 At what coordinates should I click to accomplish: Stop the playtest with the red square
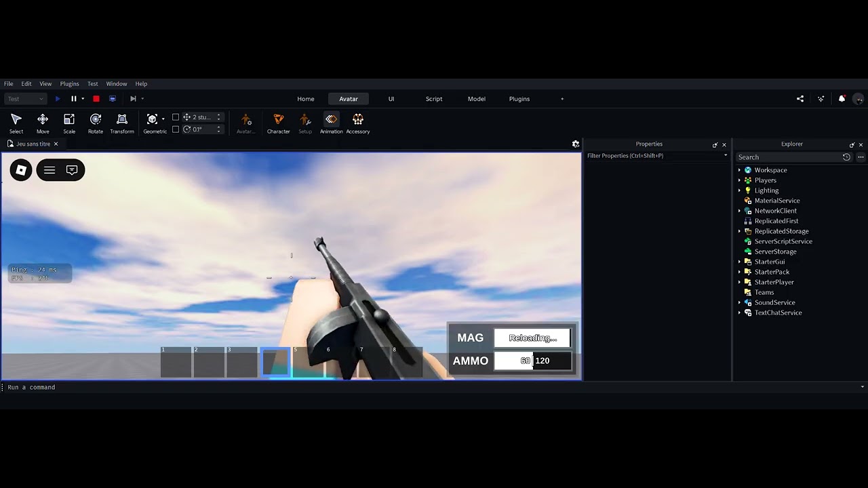96,99
